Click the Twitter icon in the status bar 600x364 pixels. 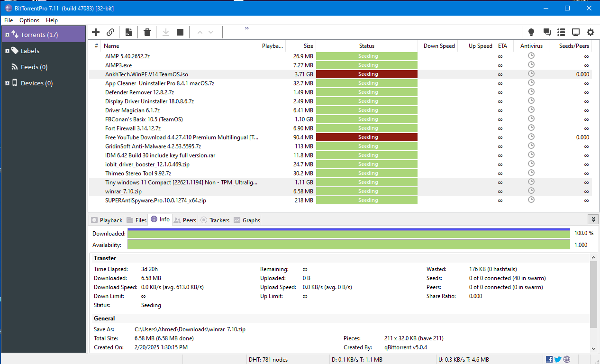pyautogui.click(x=558, y=359)
